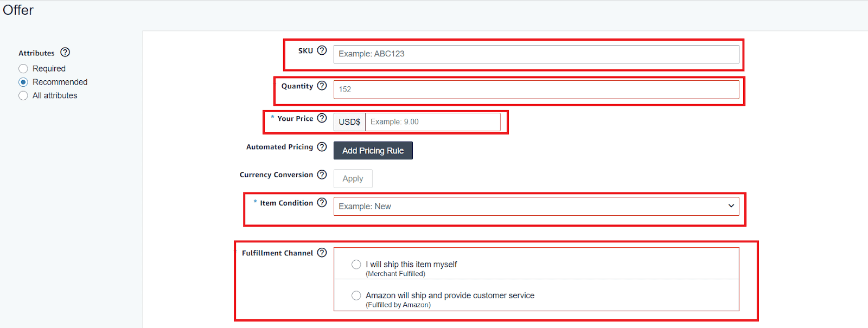Choose All attributes radio button
This screenshot has width=868, height=328.
(x=23, y=96)
